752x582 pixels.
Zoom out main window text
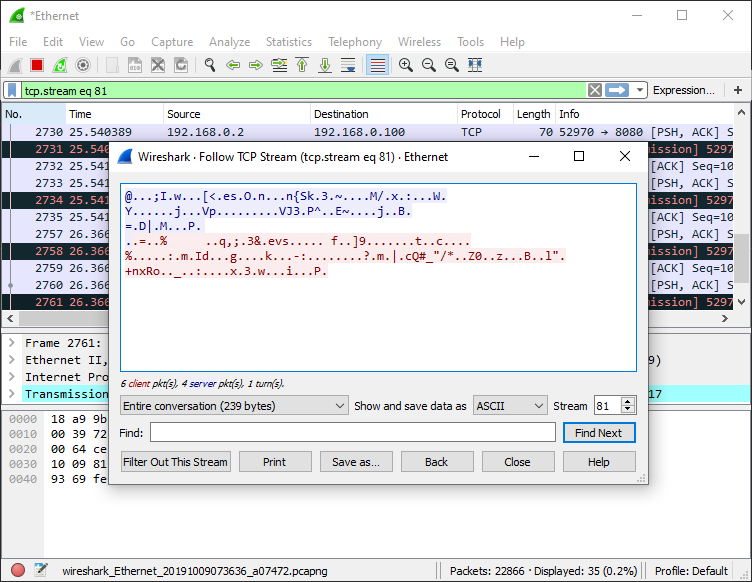pyautogui.click(x=429, y=65)
